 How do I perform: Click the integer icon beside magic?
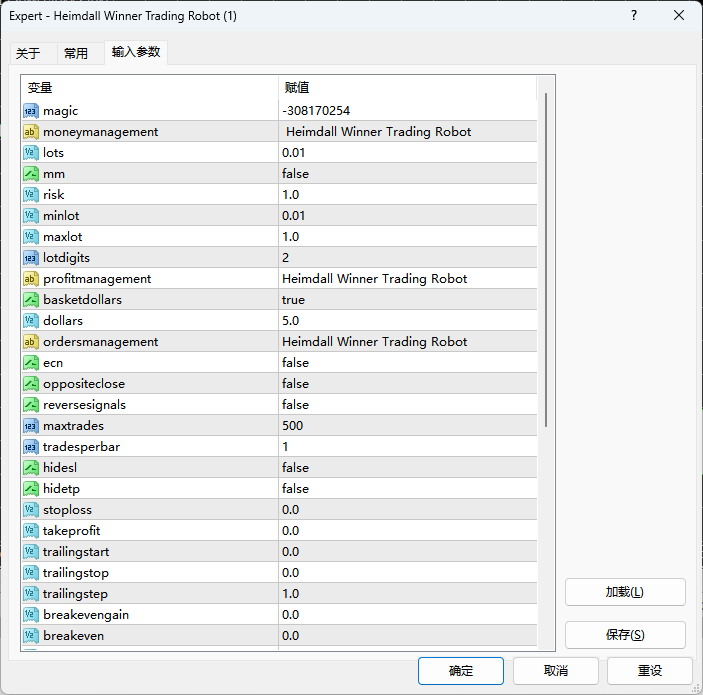[x=31, y=111]
